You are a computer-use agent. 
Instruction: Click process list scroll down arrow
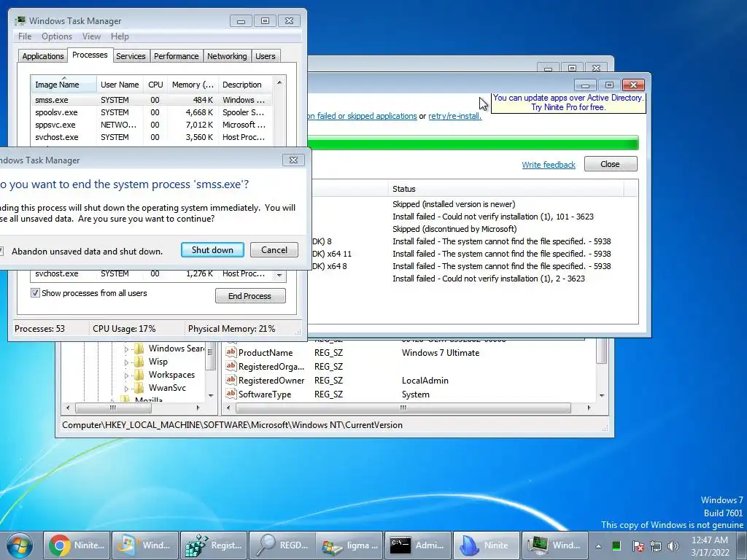click(x=279, y=275)
